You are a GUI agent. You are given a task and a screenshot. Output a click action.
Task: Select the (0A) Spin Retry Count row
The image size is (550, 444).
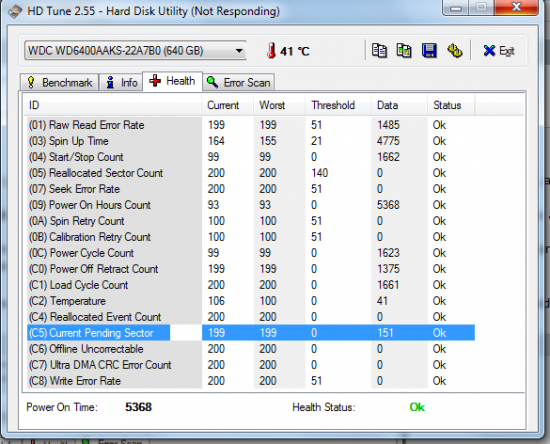point(251,221)
